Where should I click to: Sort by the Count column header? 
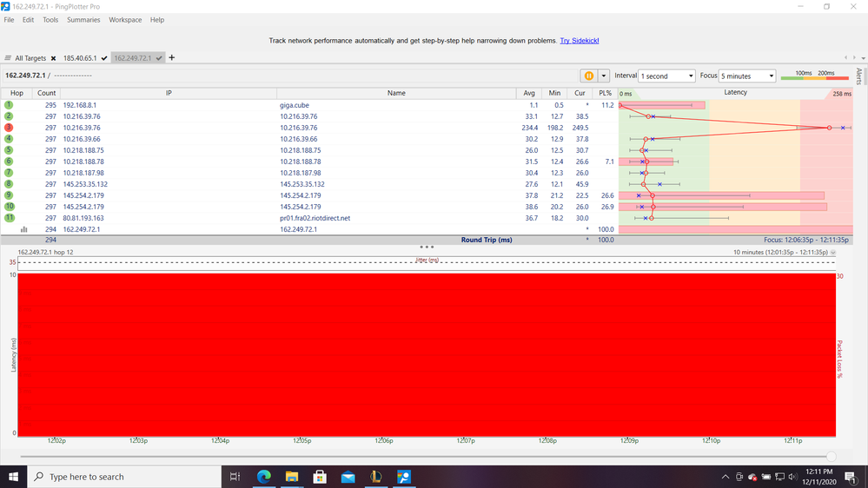[x=47, y=93]
